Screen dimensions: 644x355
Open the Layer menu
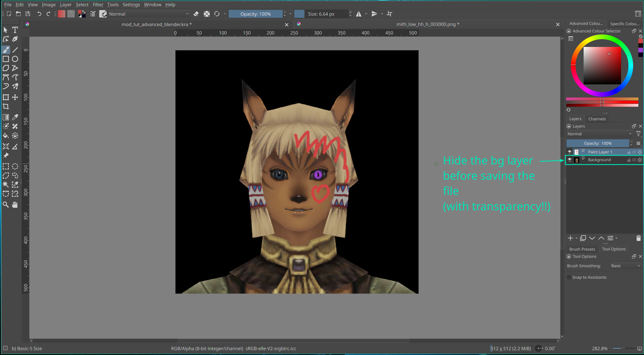pyautogui.click(x=65, y=4)
